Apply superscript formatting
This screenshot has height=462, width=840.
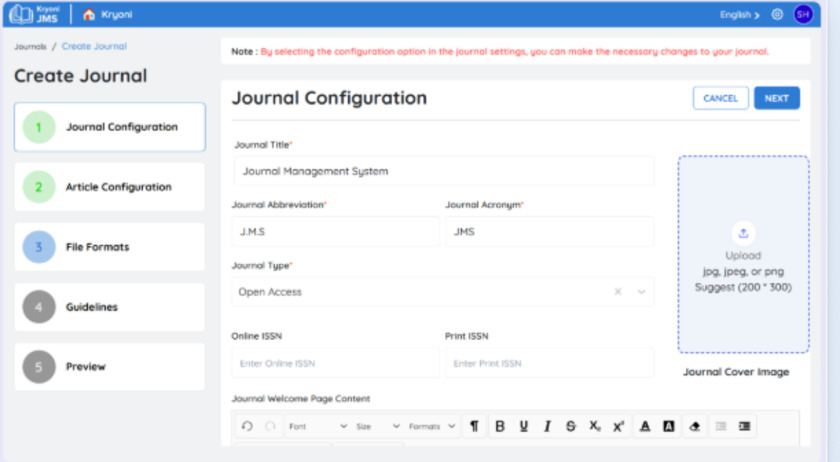point(618,426)
